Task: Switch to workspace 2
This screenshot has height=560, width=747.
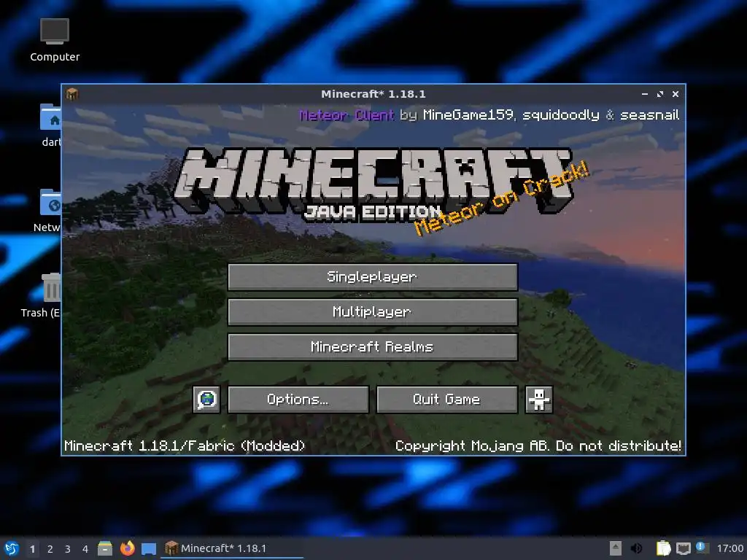Action: [x=50, y=548]
